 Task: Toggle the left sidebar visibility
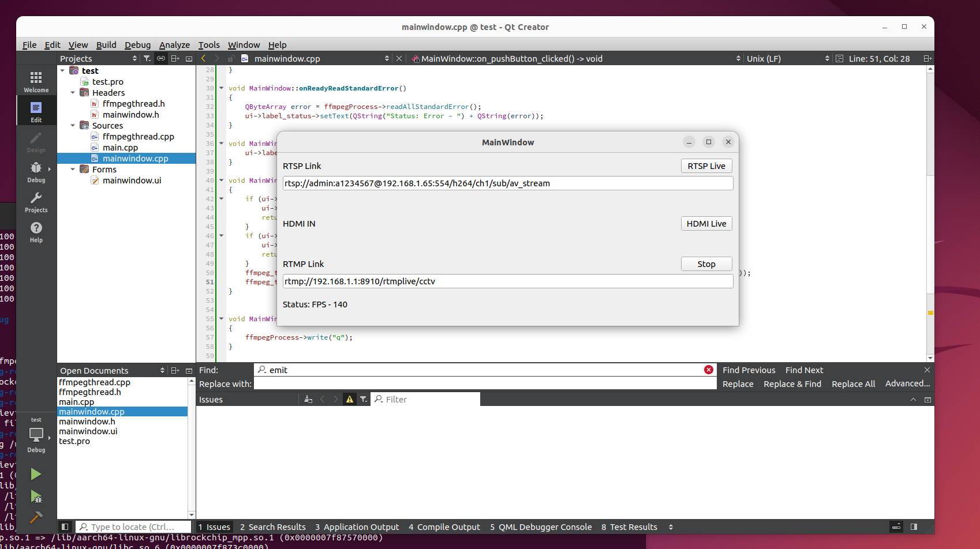65,527
